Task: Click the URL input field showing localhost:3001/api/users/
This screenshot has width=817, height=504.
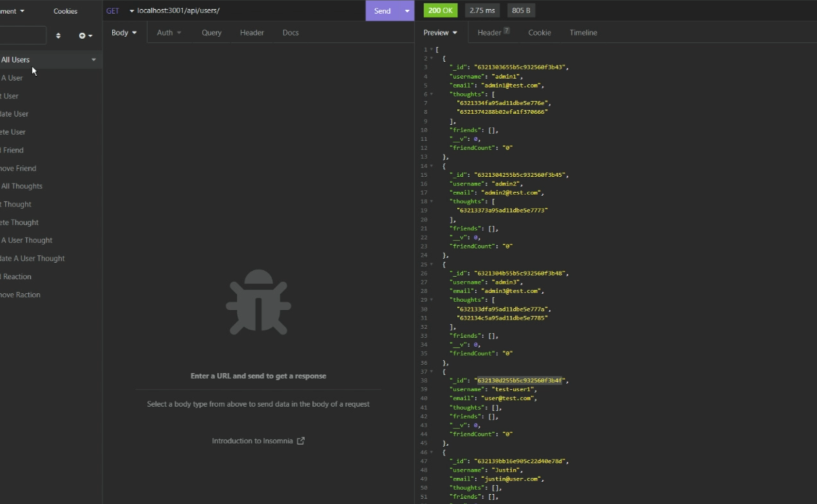Action: (x=219, y=10)
